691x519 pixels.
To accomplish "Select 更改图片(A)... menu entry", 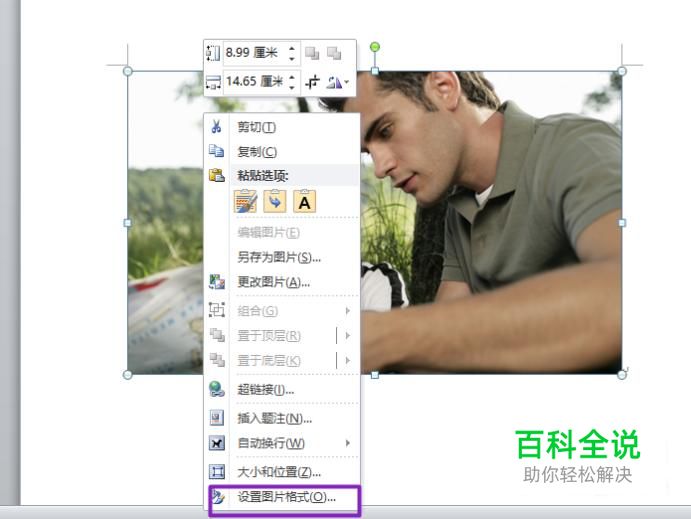I will point(282,282).
